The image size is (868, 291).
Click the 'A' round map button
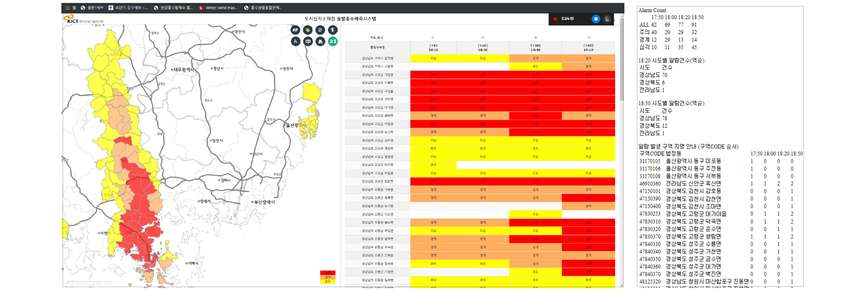295,41
